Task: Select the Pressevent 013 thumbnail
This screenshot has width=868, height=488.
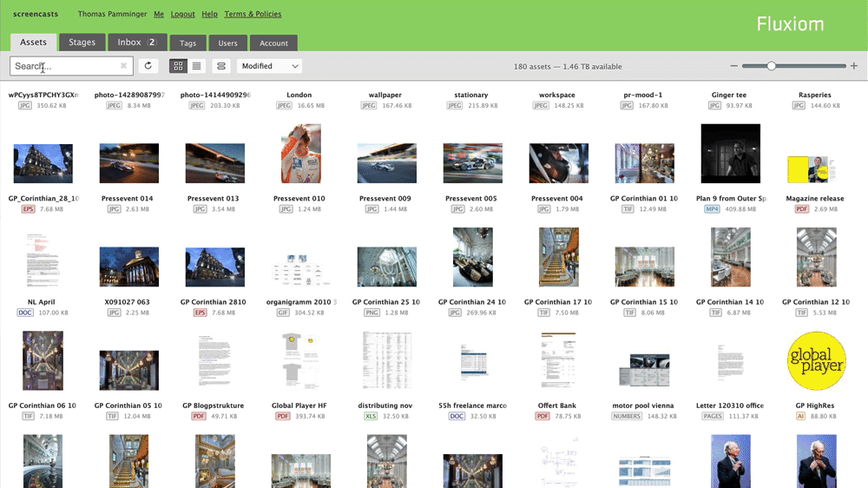Action: point(214,163)
